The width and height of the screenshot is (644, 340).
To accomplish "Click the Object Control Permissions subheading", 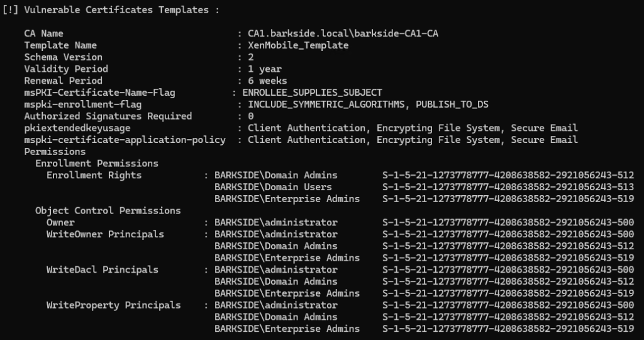I will point(108,210).
